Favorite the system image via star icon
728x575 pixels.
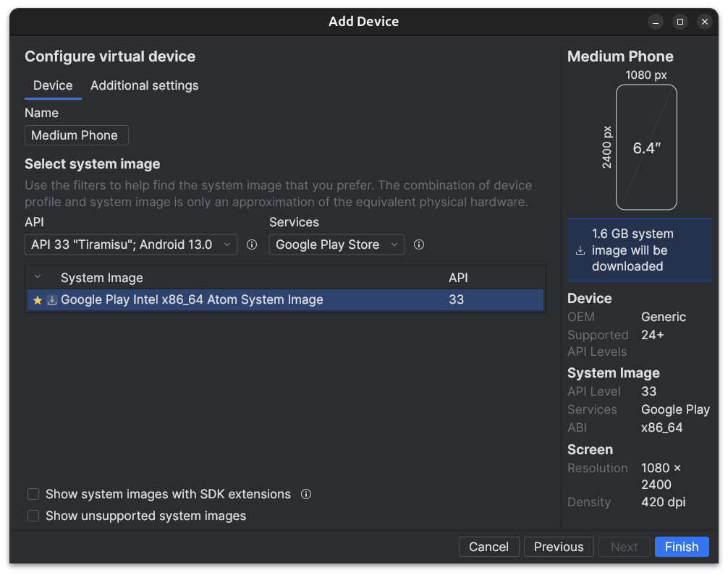tap(38, 299)
